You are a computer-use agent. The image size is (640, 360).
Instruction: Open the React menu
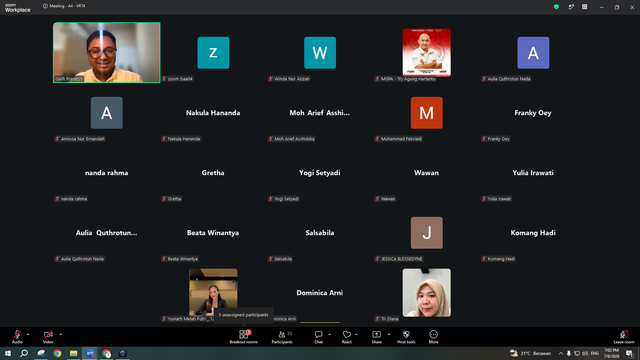(x=347, y=337)
